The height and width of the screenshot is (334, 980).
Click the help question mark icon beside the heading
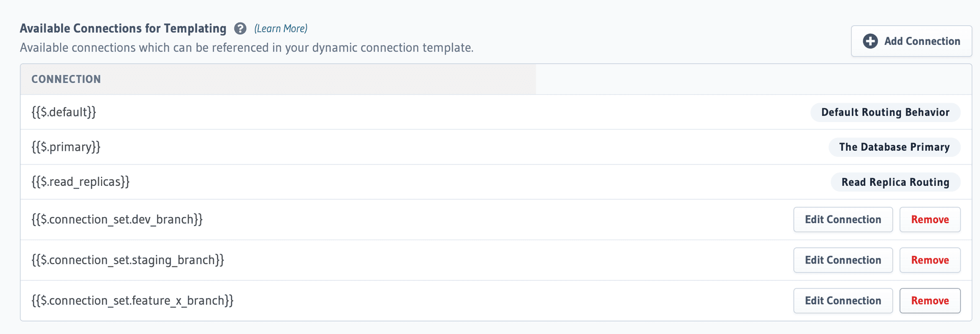coord(240,29)
